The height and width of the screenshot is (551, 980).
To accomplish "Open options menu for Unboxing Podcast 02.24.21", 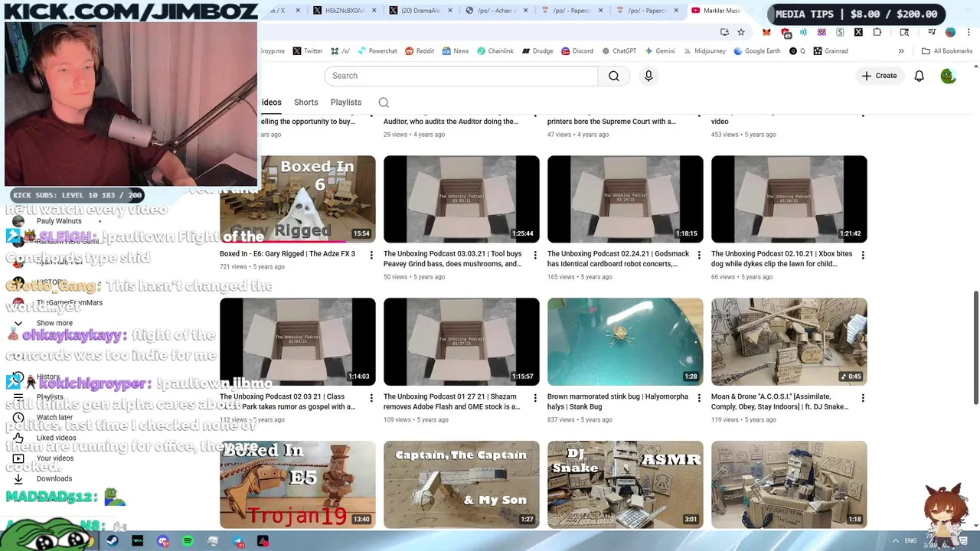I will (x=699, y=255).
